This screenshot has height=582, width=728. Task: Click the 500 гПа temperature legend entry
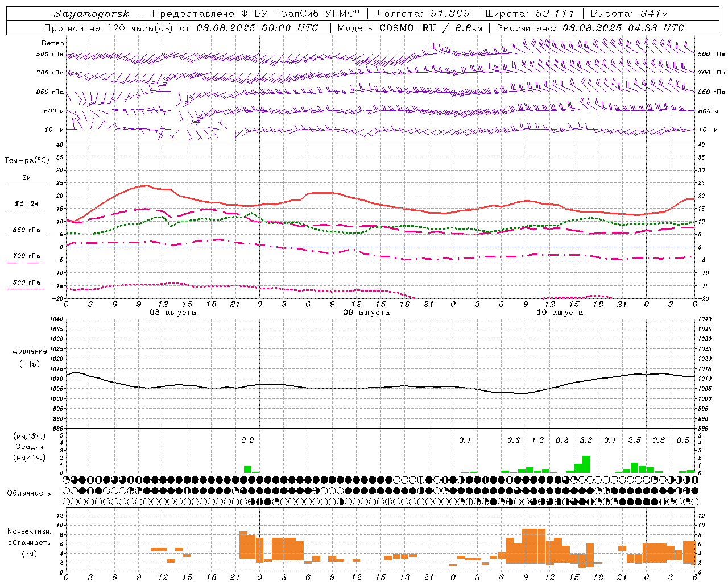point(26,282)
